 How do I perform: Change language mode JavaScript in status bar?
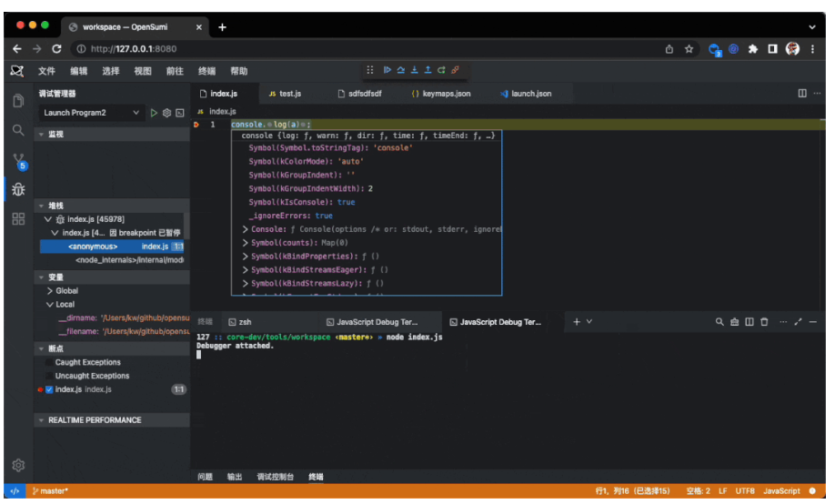[781, 490]
